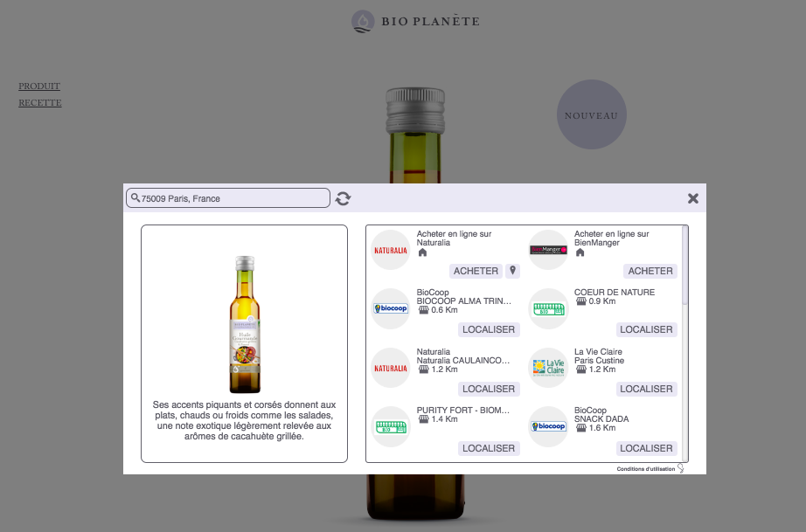This screenshot has height=532, width=806.
Task: Open the RECETTE link
Action: click(40, 103)
